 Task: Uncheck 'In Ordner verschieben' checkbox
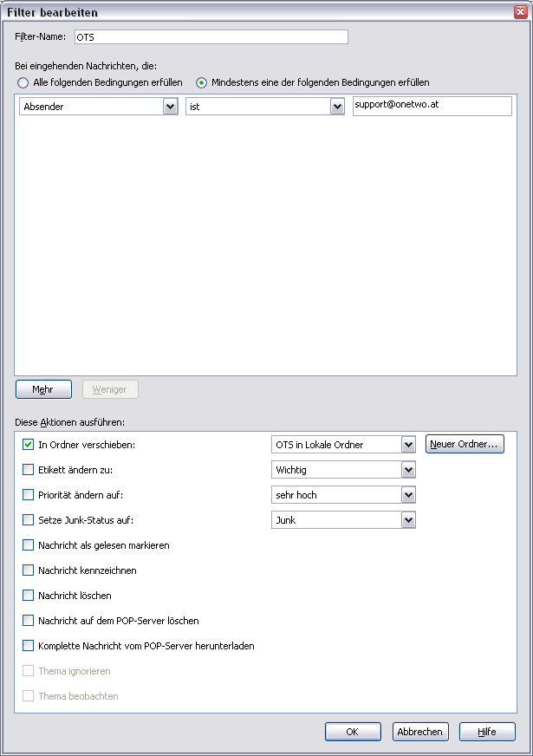point(28,445)
